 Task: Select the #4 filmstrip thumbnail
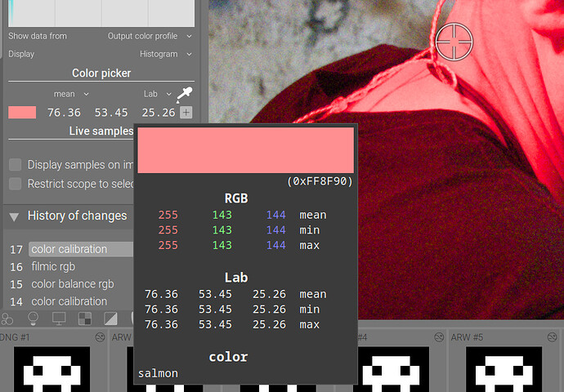(x=394, y=369)
